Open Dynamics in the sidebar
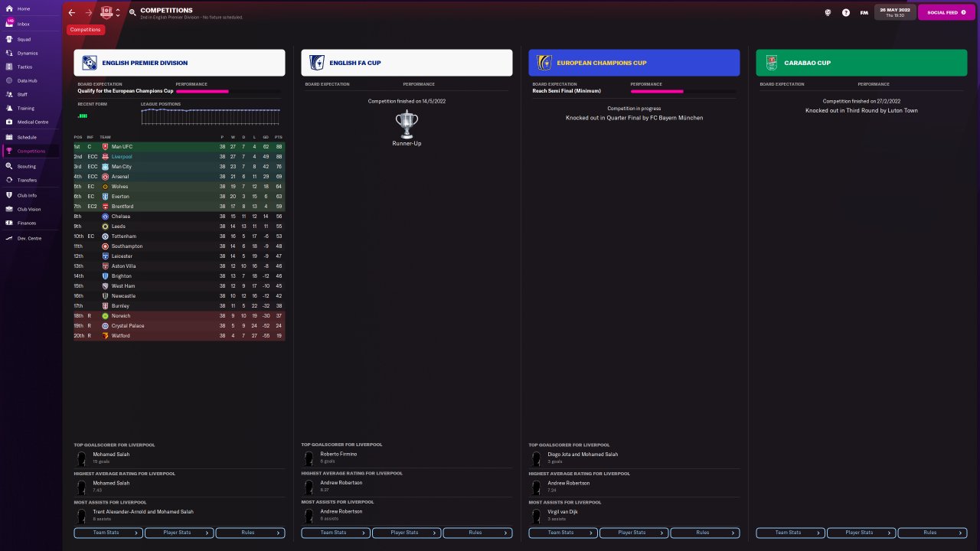980x551 pixels. pyautogui.click(x=30, y=53)
